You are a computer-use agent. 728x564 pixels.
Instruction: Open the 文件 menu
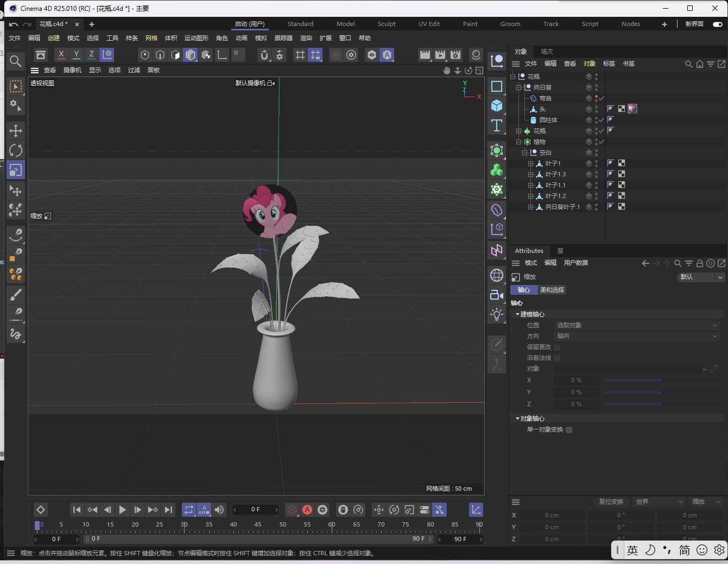coord(15,38)
